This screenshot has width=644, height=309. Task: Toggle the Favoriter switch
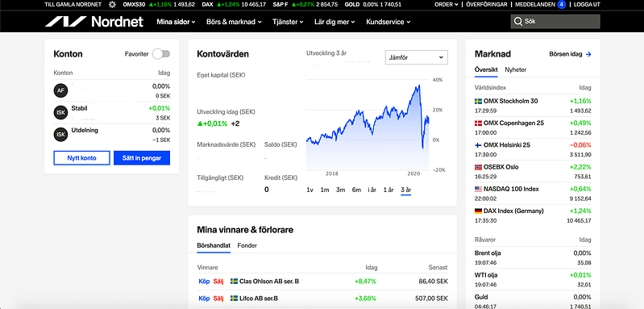[161, 54]
